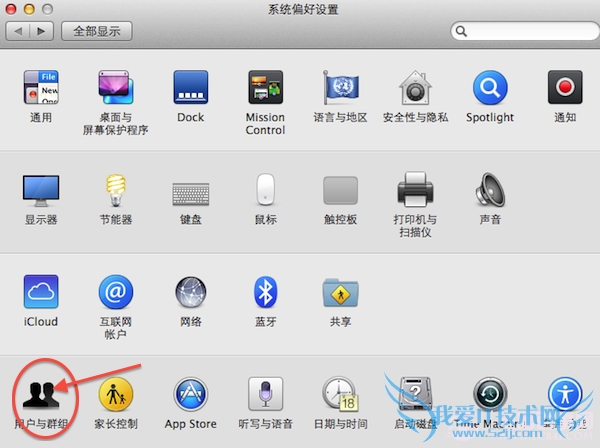Open 鼠标 (Mouse) preferences
600x448 pixels.
click(x=266, y=189)
